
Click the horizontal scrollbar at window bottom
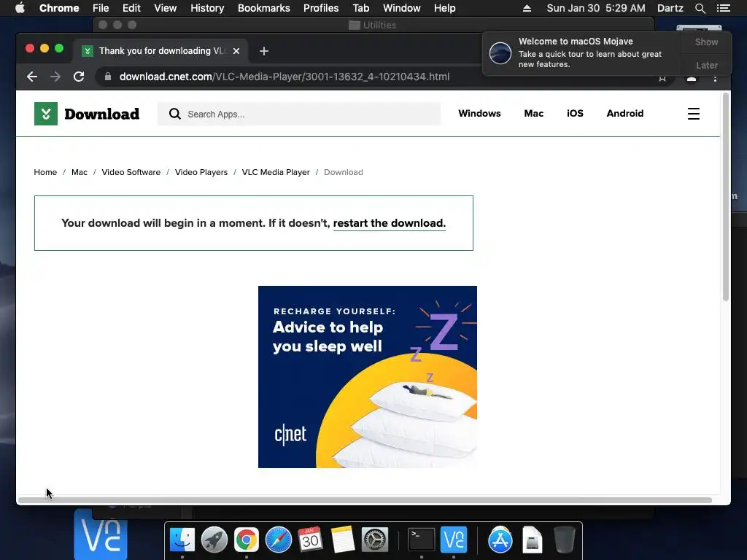point(365,500)
